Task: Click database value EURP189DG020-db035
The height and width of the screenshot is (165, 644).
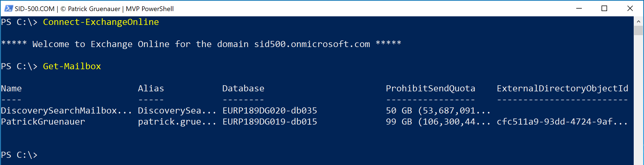Action: click(x=270, y=111)
